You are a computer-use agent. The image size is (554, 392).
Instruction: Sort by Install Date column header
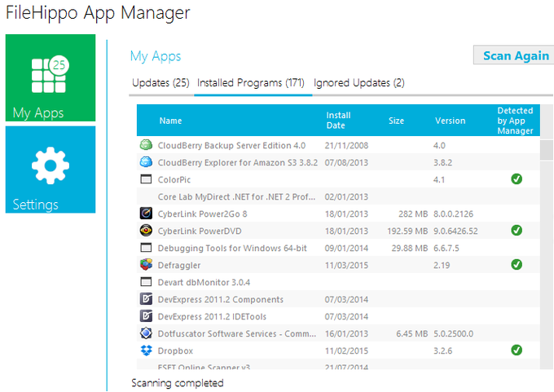tap(338, 120)
